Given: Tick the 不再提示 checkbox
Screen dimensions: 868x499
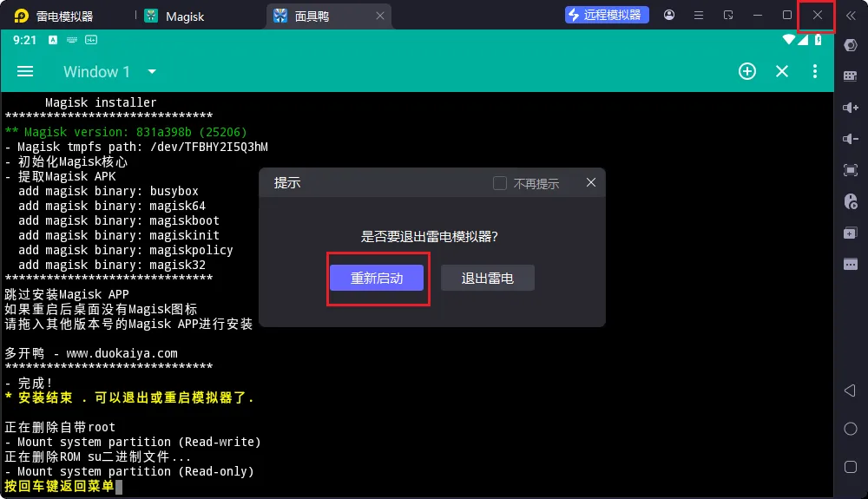Looking at the screenshot, I should point(499,183).
